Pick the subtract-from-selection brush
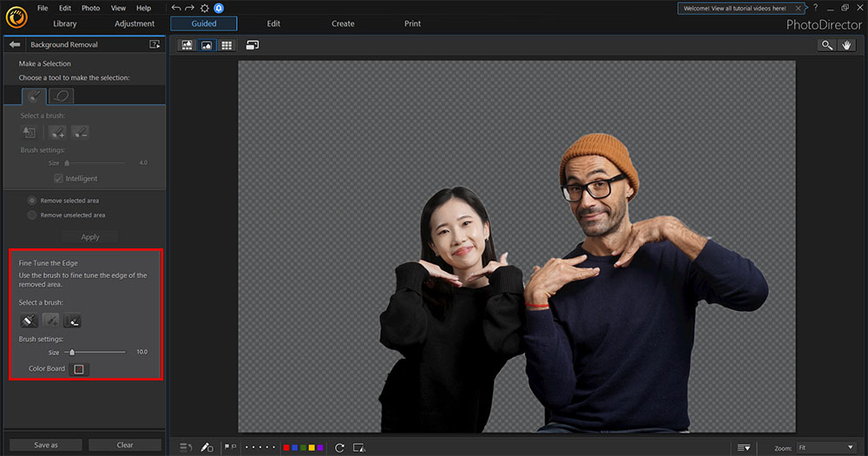The image size is (868, 456). [x=80, y=132]
